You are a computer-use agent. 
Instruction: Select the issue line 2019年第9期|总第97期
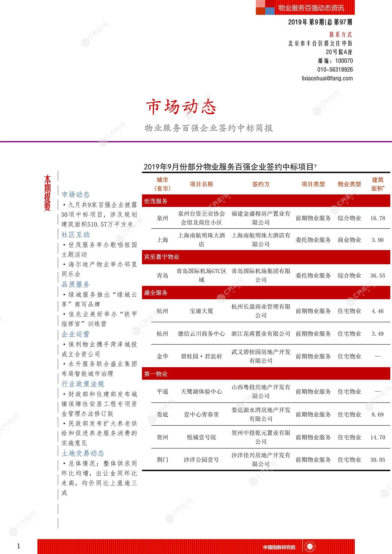(x=320, y=22)
